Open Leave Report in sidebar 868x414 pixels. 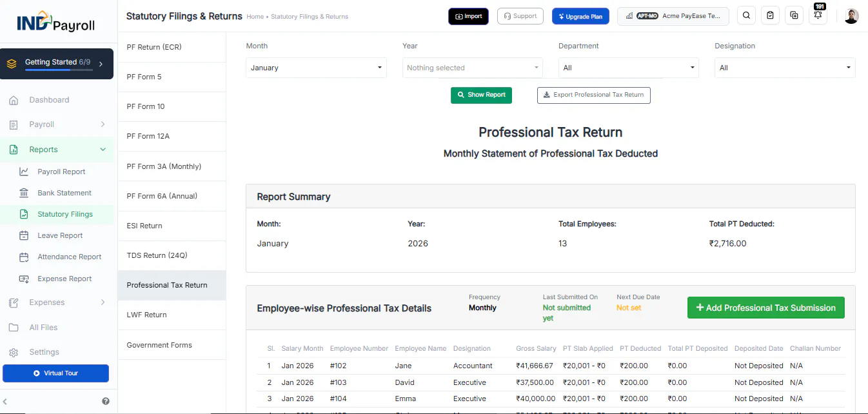(60, 235)
